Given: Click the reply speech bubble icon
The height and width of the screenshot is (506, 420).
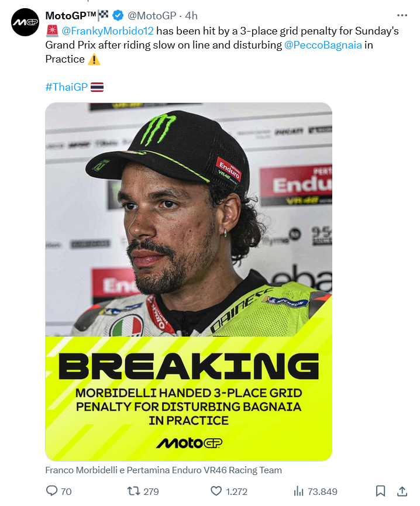Looking at the screenshot, I should click(51, 491).
